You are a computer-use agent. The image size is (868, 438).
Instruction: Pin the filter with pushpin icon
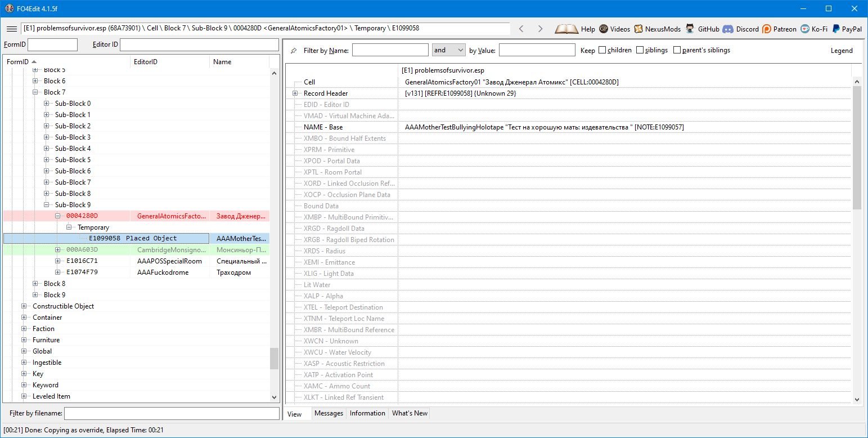click(294, 51)
